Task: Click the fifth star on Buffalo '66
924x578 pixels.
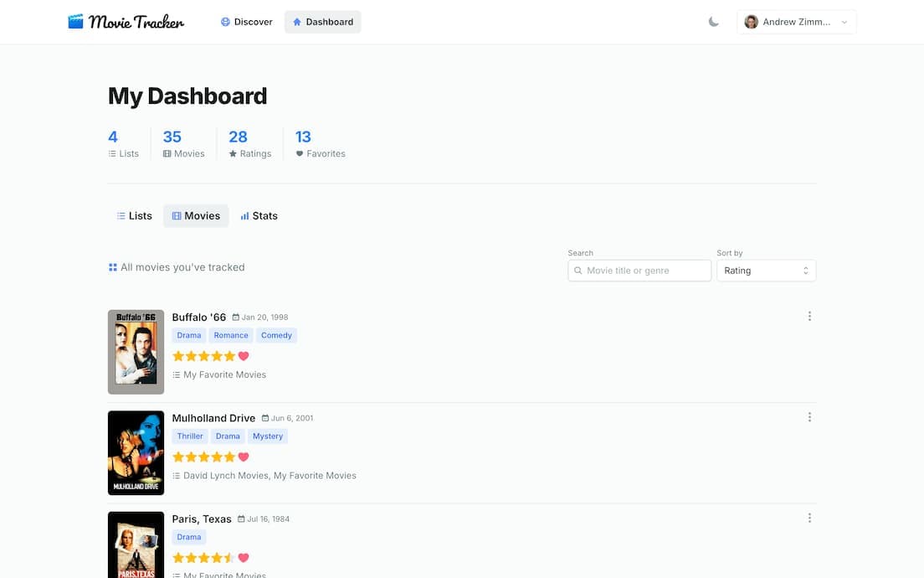Action: point(230,356)
